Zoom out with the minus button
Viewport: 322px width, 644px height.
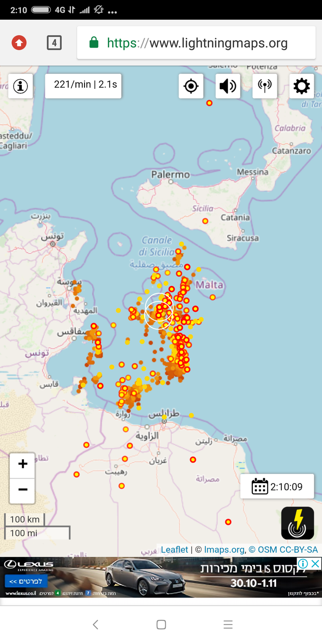tap(23, 490)
